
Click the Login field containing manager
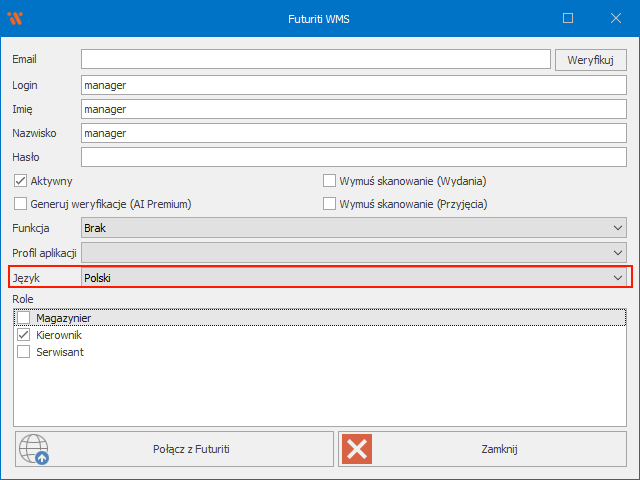(x=353, y=85)
